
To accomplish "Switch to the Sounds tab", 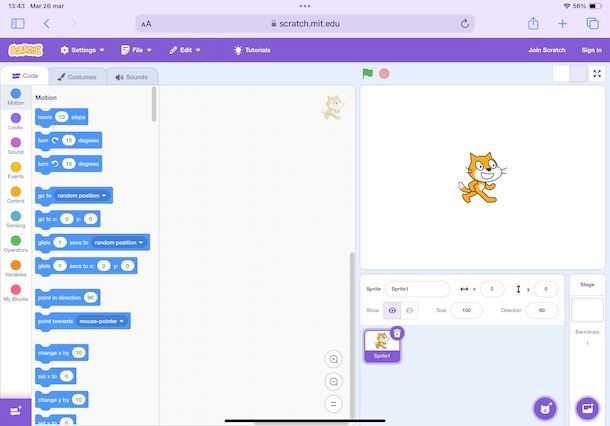I will [132, 77].
